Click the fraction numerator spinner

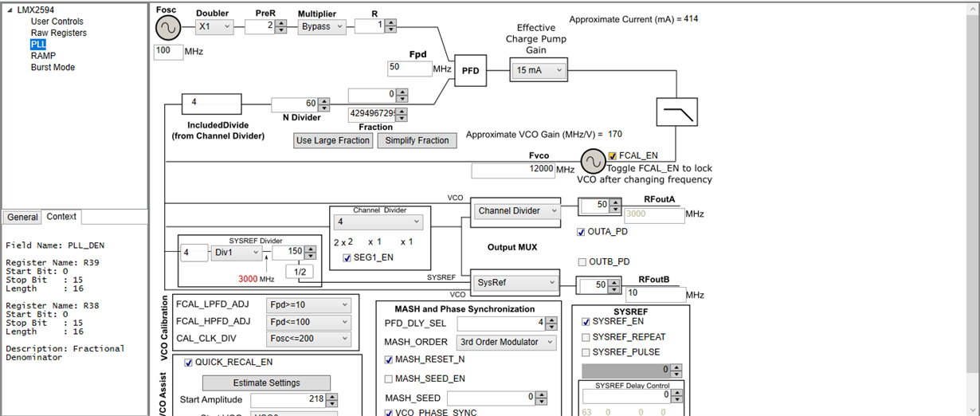pyautogui.click(x=378, y=95)
